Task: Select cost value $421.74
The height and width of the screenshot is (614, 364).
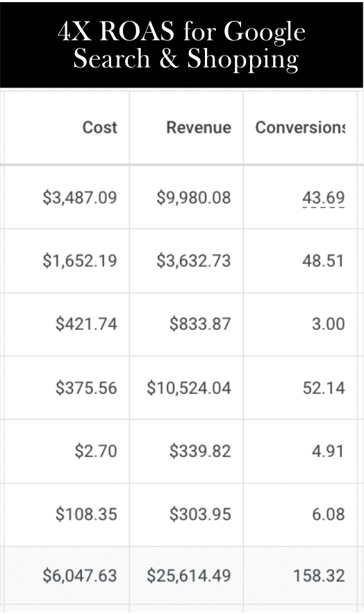Action: [x=86, y=324]
